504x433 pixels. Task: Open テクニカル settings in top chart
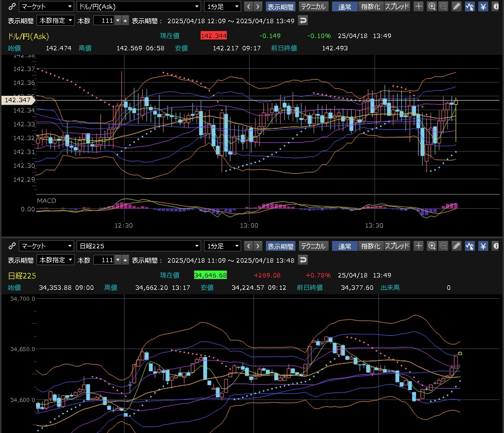[313, 6]
